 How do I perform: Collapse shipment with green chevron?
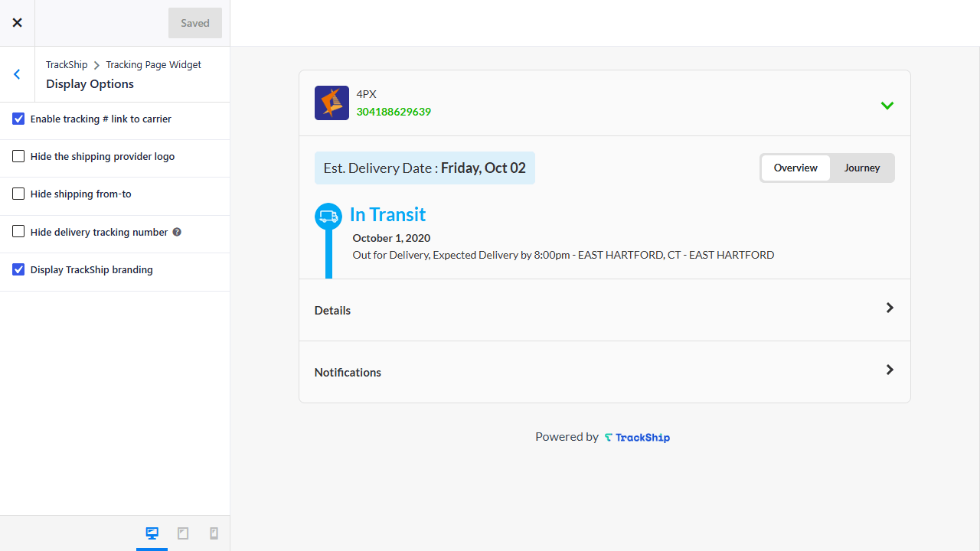[x=887, y=106]
